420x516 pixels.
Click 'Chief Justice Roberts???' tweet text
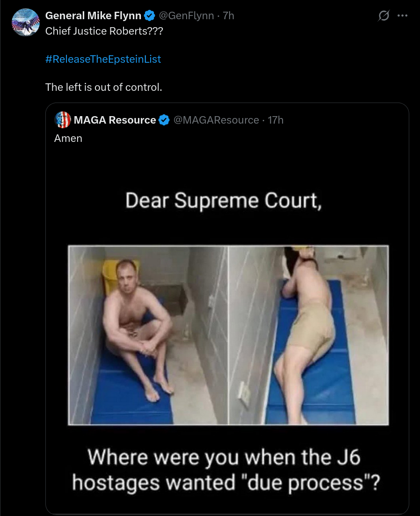pyautogui.click(x=104, y=31)
